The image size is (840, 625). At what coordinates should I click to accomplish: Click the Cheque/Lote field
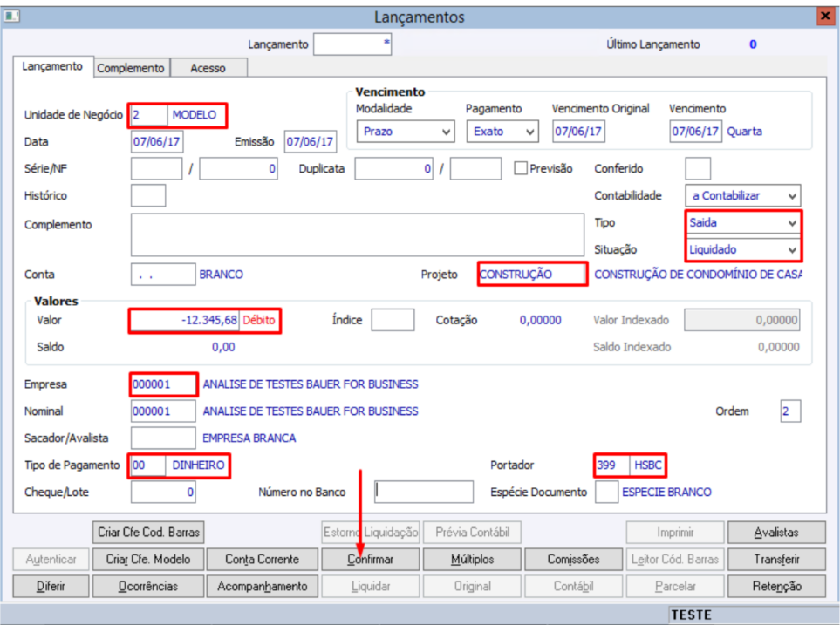pyautogui.click(x=163, y=492)
